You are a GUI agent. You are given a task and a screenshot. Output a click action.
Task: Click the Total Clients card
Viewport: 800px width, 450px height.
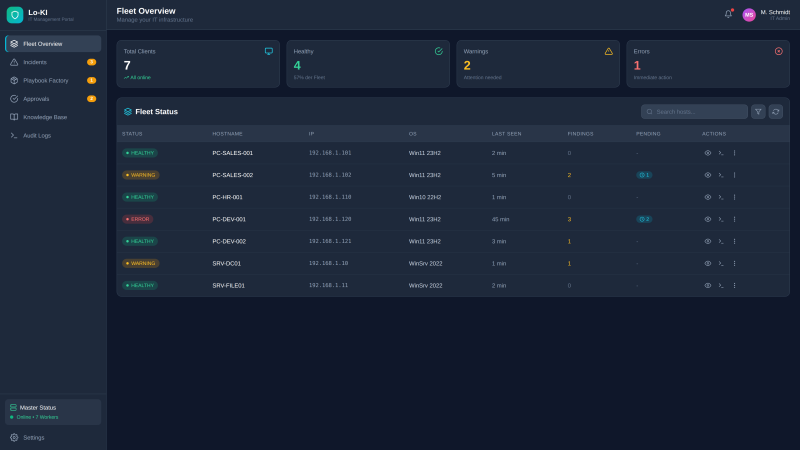coord(198,64)
